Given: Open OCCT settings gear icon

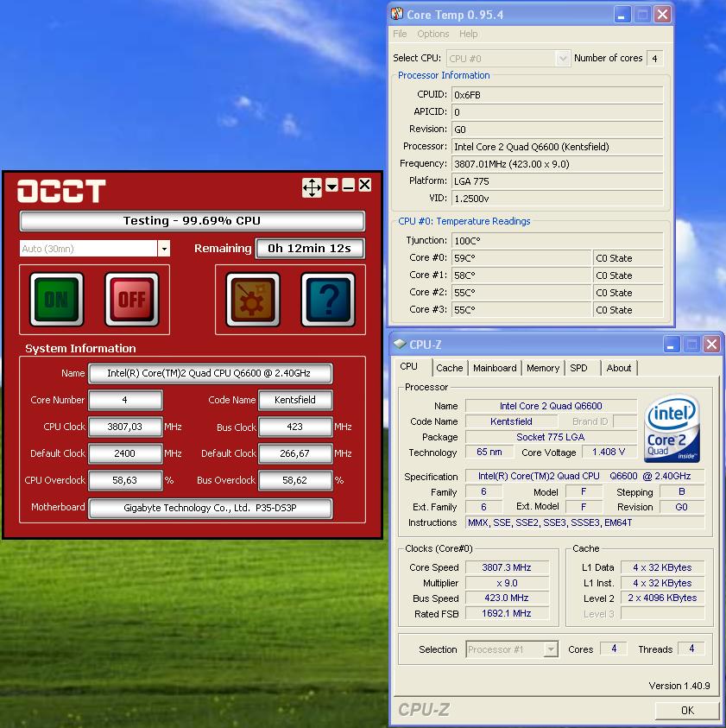Looking at the screenshot, I should click(253, 300).
